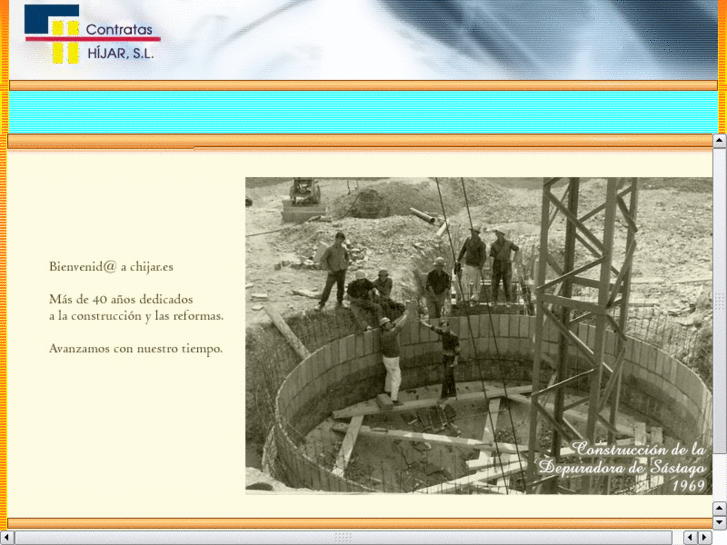Click the scroll-up arrow directly above the down arrow

tap(719, 508)
